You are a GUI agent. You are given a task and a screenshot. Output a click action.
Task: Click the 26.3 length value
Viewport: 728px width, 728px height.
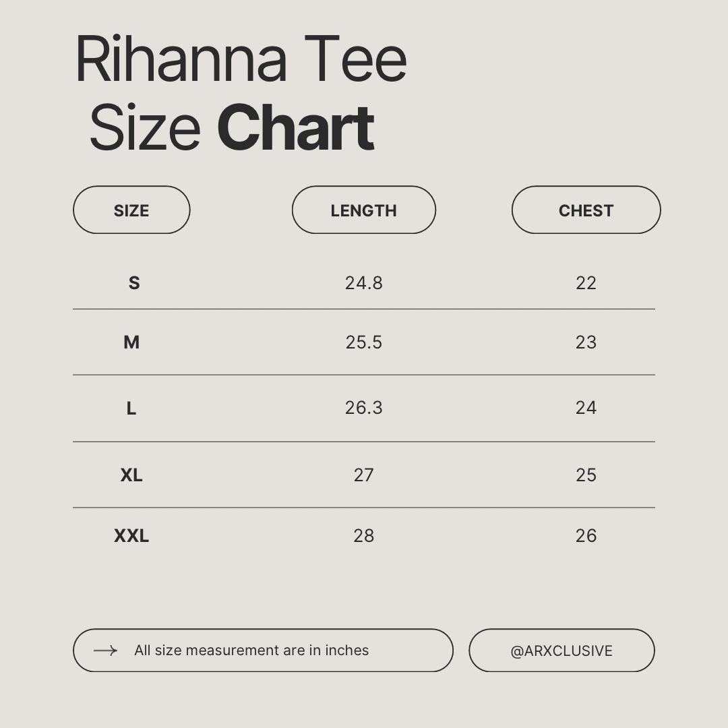(x=363, y=408)
